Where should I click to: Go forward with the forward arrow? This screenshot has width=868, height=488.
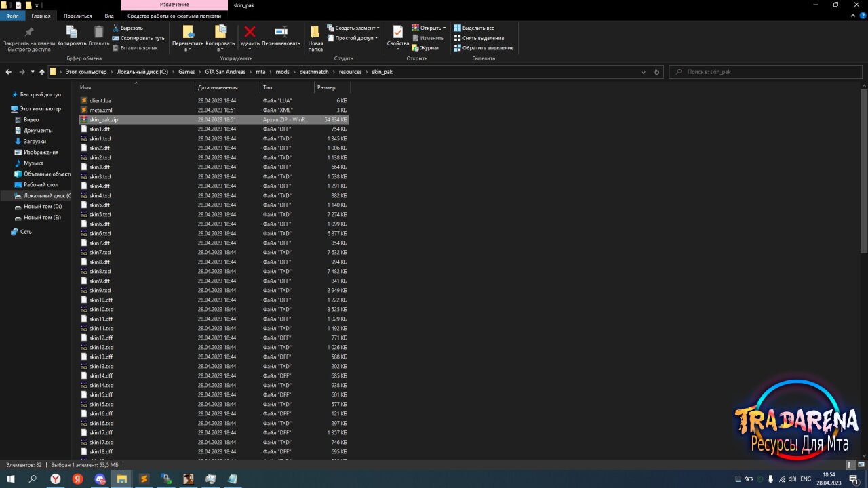22,72
